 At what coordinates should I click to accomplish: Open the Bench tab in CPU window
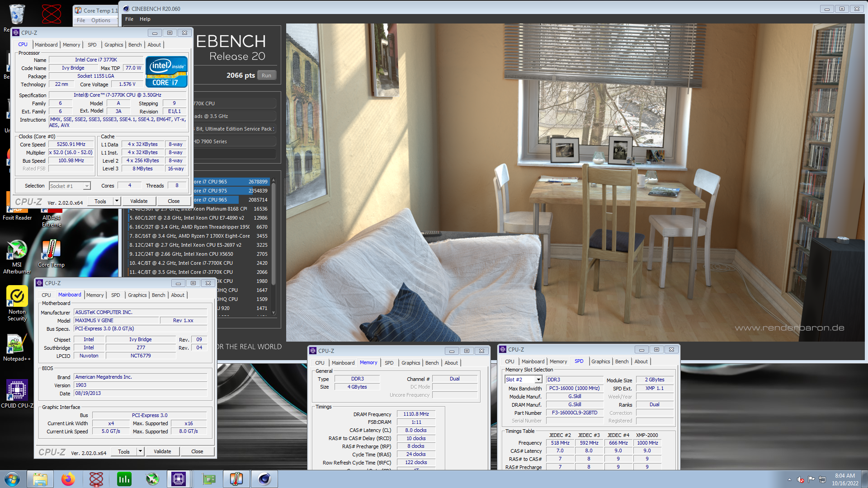click(x=135, y=45)
